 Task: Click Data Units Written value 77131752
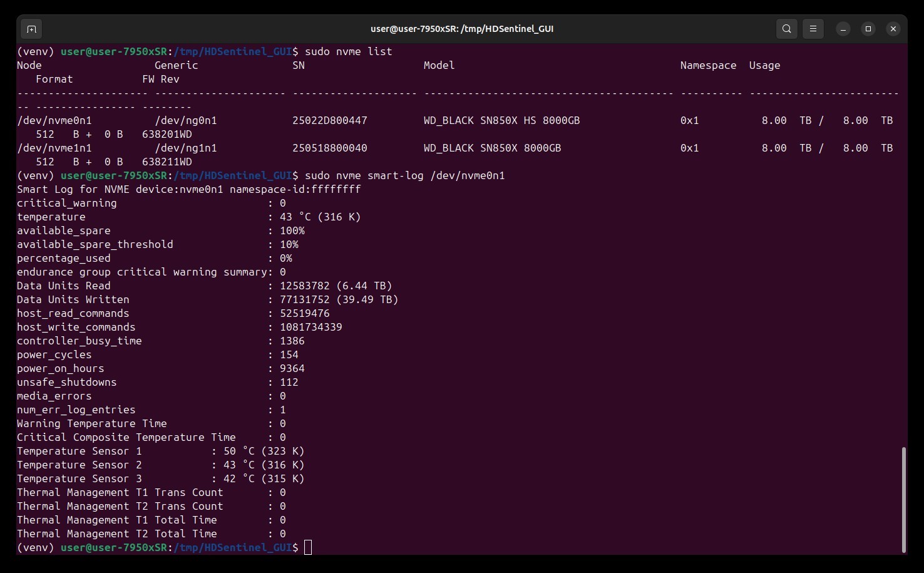point(305,299)
